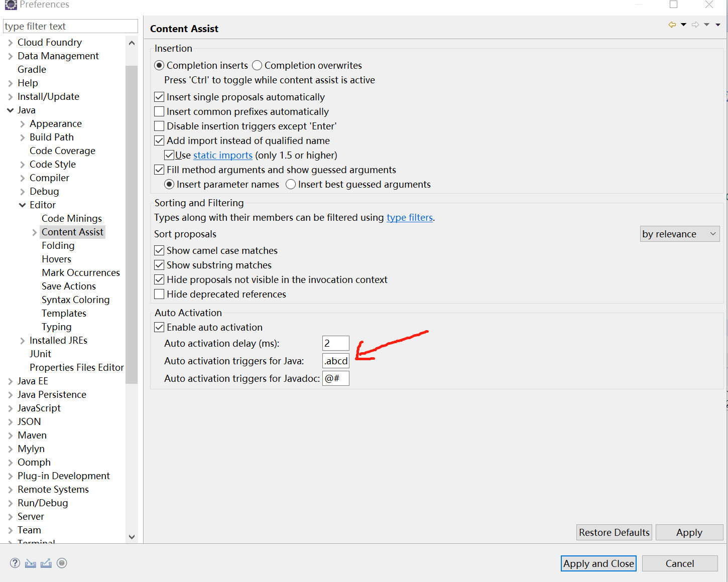Viewport: 728px width, 582px height.
Task: Click the Restore Defaults button
Action: (614, 532)
